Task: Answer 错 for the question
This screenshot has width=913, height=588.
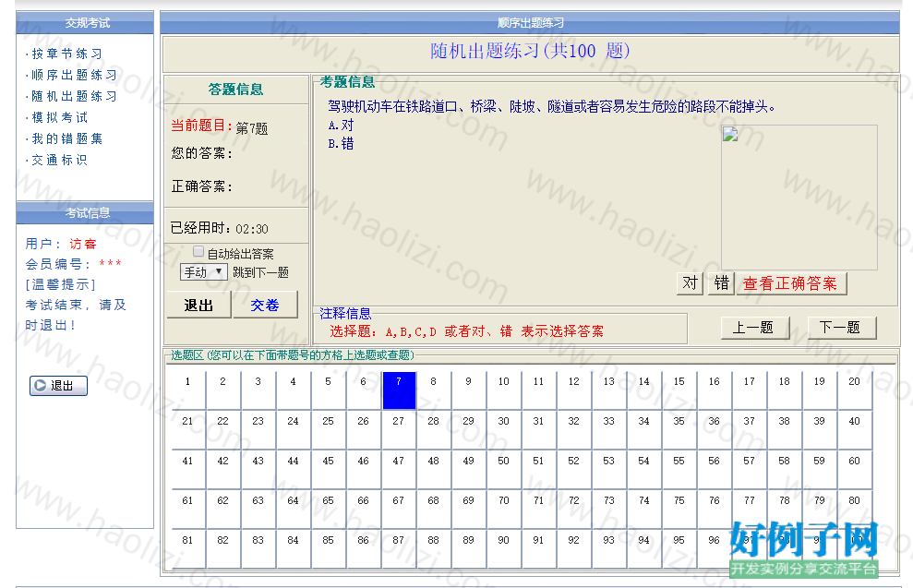Action: (x=721, y=283)
